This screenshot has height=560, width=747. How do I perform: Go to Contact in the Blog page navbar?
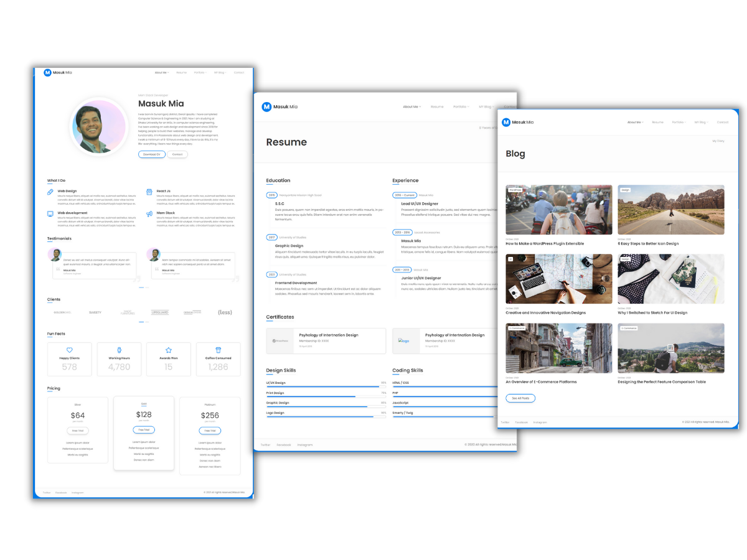click(x=722, y=123)
